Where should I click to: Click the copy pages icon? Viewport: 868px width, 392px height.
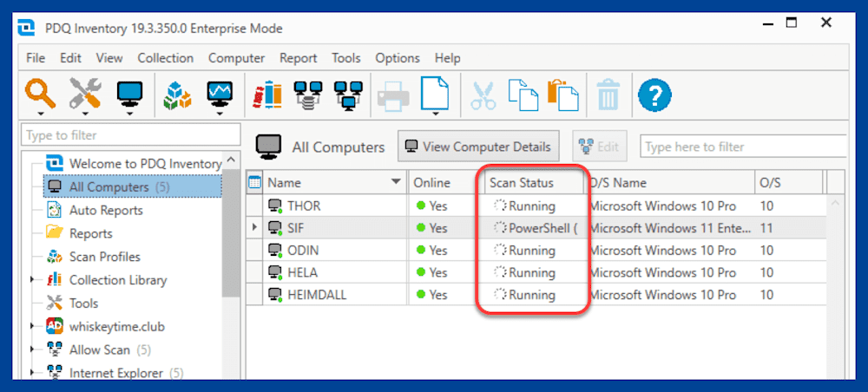[x=523, y=95]
